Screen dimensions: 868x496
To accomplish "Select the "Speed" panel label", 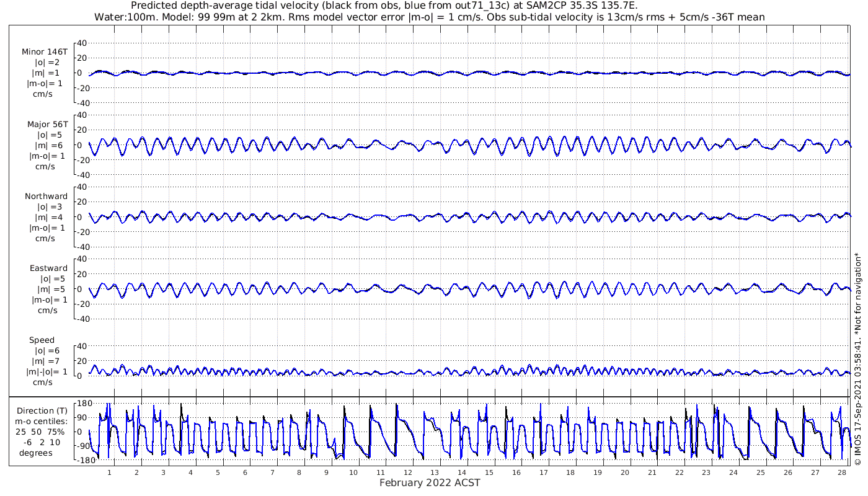I will click(x=42, y=340).
